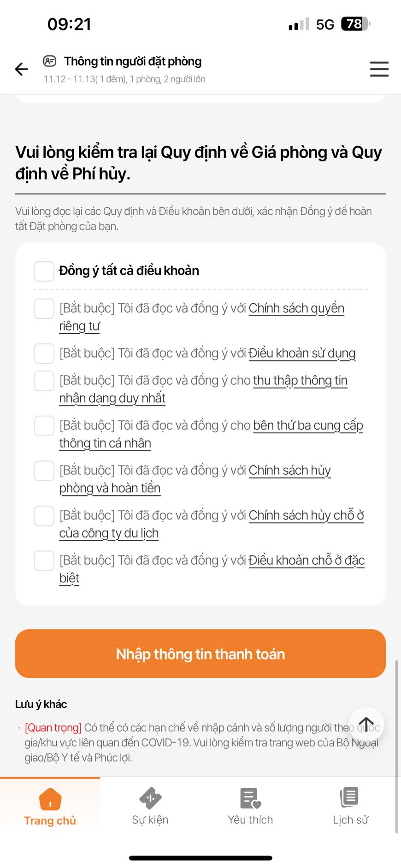The height and width of the screenshot is (868, 401).
Task: Click the vertical scrollbar on right edge
Action: tap(396, 746)
